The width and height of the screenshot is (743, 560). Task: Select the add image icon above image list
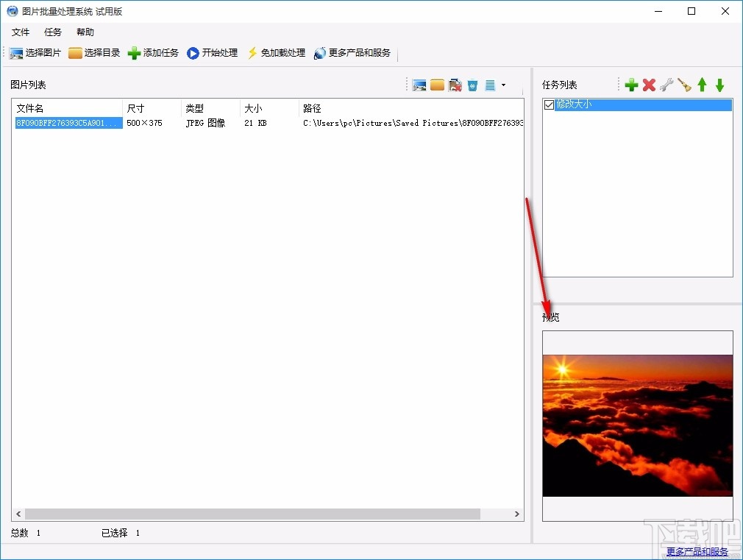419,85
